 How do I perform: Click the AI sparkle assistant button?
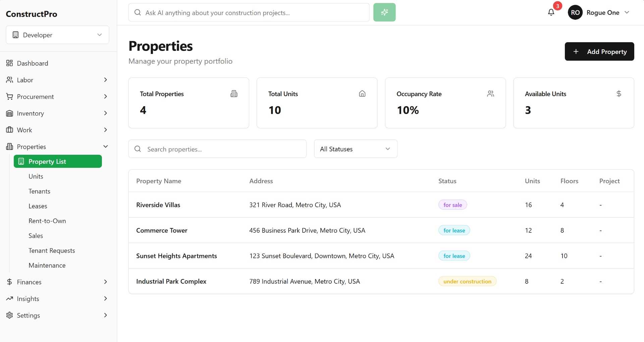pos(384,12)
